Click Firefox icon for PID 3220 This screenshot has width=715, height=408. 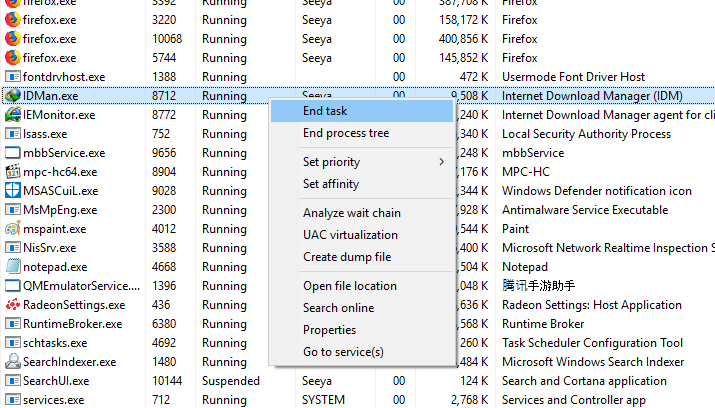pyautogui.click(x=12, y=20)
